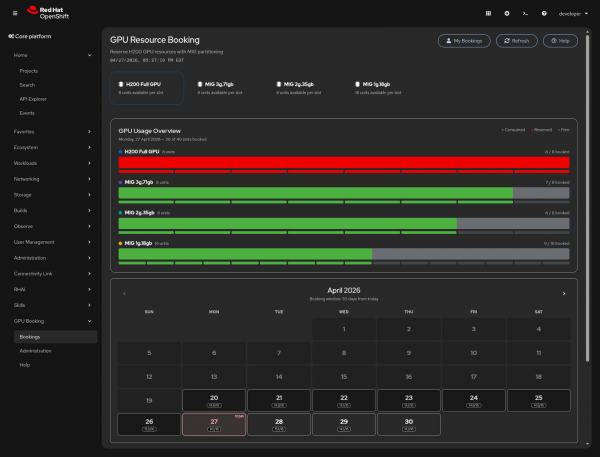Viewport: 600px width, 457px height.
Task: Expand the Networking navigation section
Action: [x=52, y=179]
